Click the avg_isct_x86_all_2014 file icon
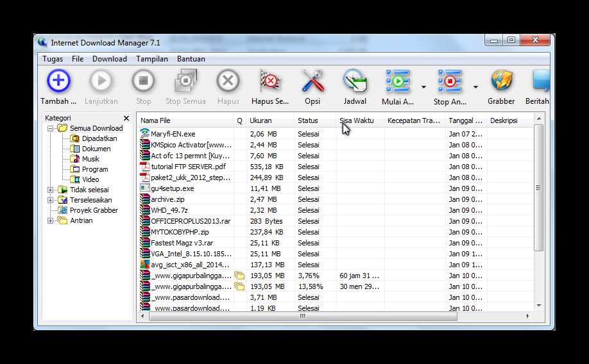The image size is (589, 364). (144, 264)
